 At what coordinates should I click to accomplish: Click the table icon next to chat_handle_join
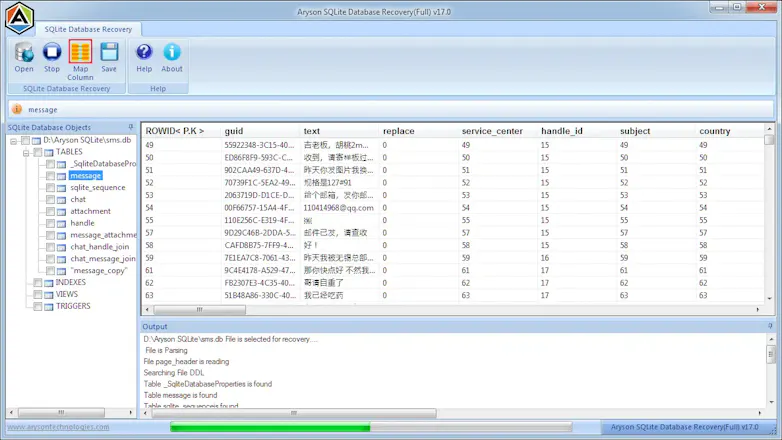[x=61, y=247]
